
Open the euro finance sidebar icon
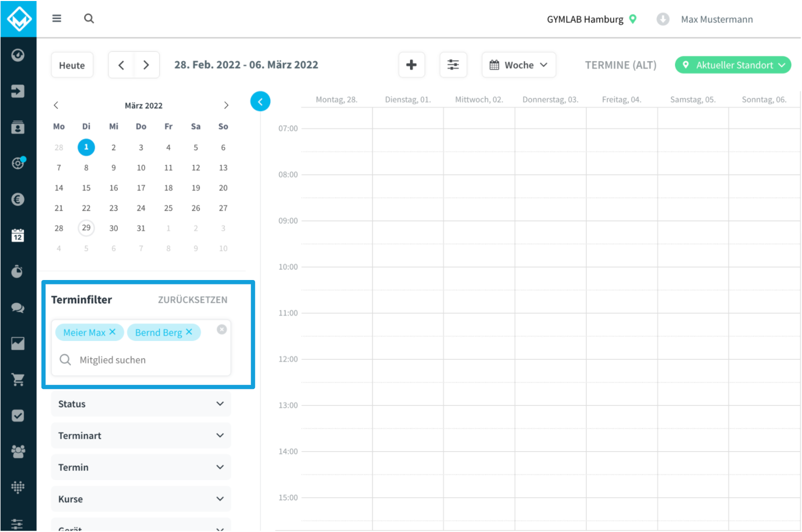click(18, 199)
